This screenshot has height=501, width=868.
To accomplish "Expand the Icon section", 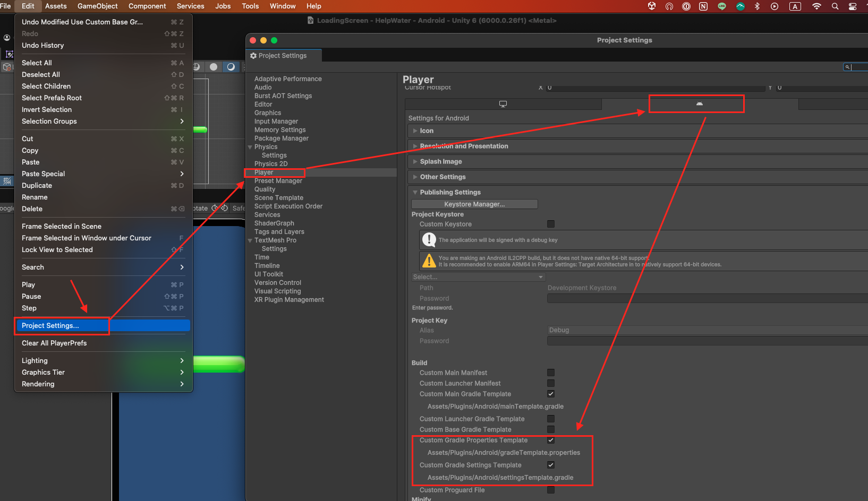I will click(x=415, y=131).
